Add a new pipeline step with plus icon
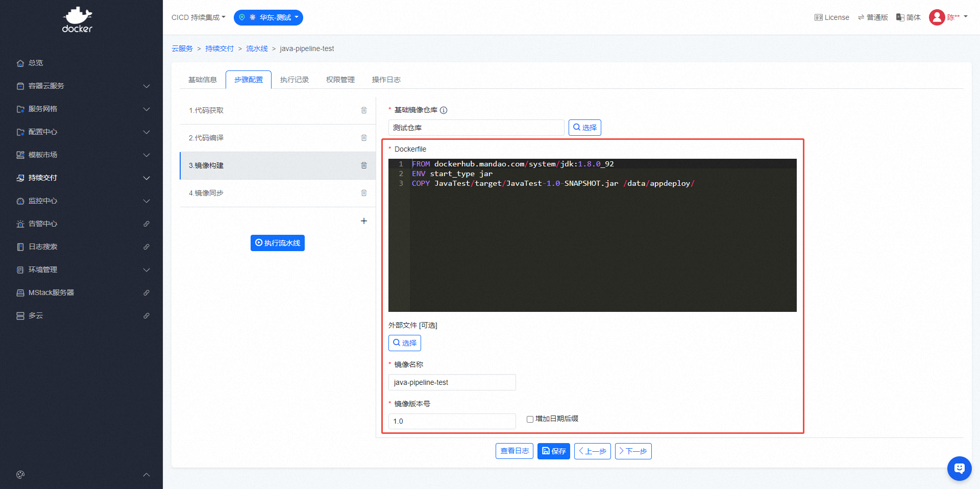 pos(364,221)
